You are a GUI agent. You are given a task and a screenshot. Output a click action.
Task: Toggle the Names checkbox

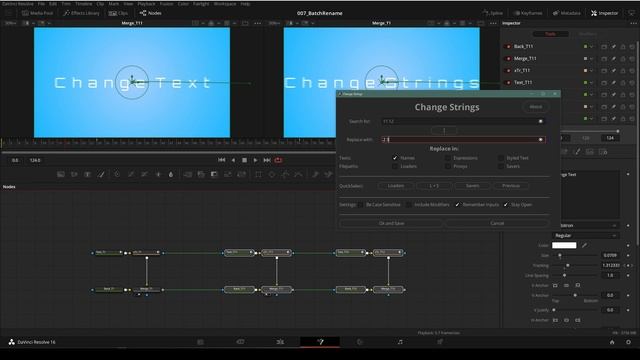[395, 158]
